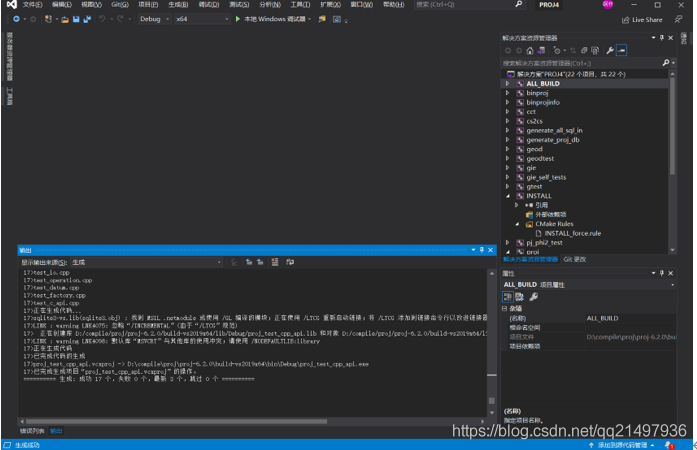Open the 编辑(E) menu
The height and width of the screenshot is (450, 697).
pos(62,4)
